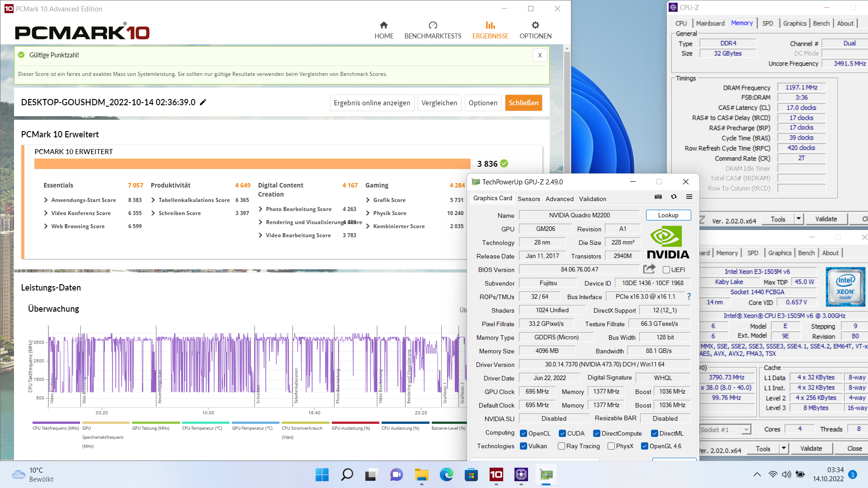This screenshot has width=868, height=488.
Task: Open clock showing 03:34 14.10.2022
Action: [x=828, y=474]
